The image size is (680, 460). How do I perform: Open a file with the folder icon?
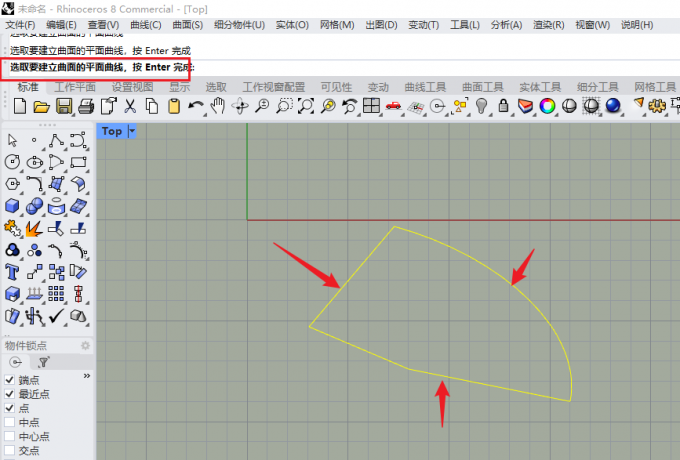tap(42, 106)
